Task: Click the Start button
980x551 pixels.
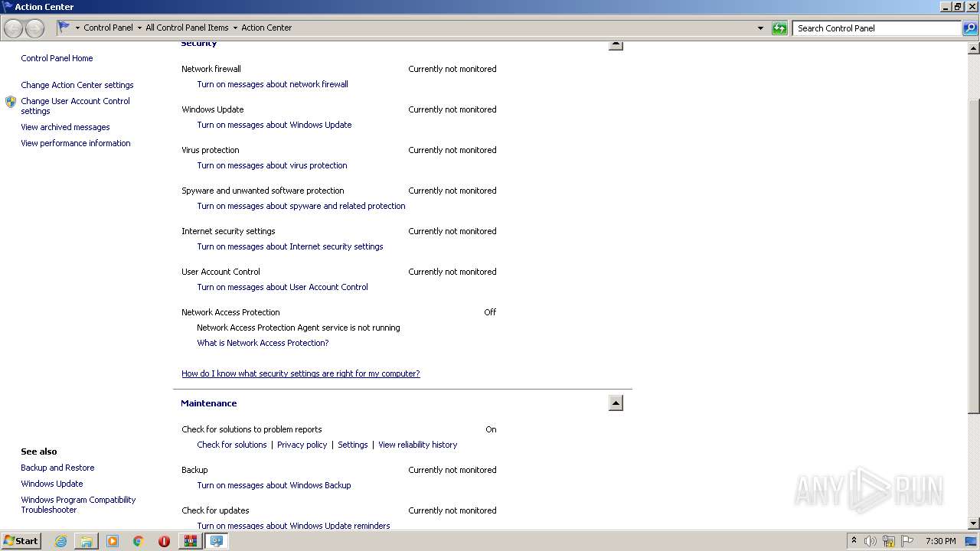Action: 21,541
